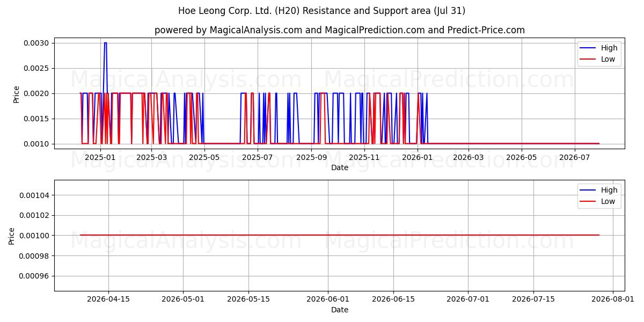Click the 2026-05 x-axis tick label
The image size is (644, 322).
(522, 157)
